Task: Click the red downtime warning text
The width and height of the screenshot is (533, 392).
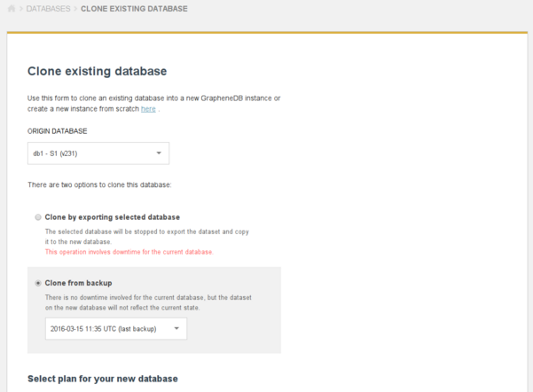Action: (129, 252)
